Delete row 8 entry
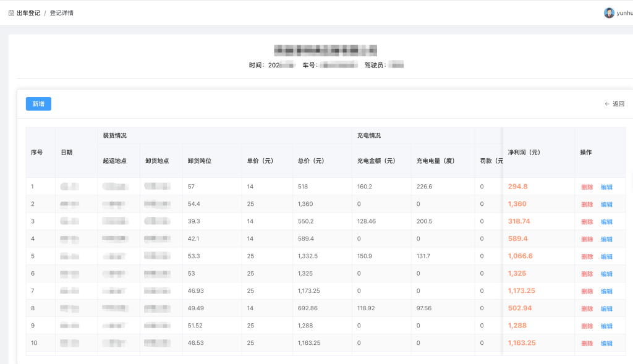The image size is (633, 364). pos(587,308)
